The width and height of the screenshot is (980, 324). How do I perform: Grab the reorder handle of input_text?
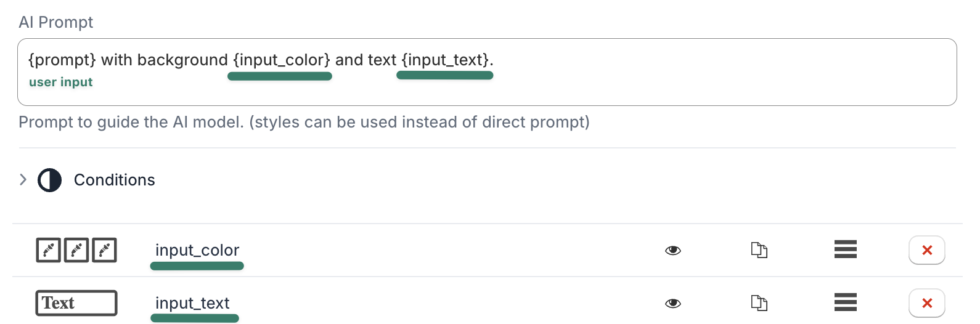coord(845,302)
